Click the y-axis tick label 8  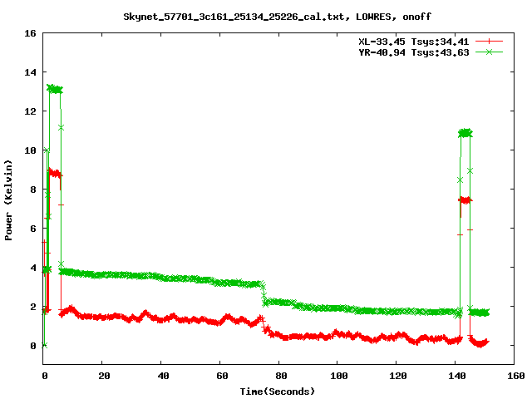click(33, 190)
